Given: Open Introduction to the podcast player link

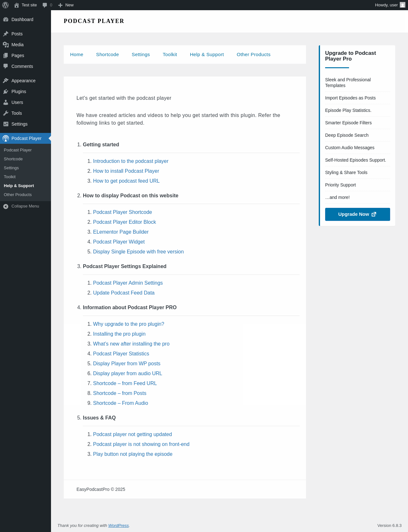Looking at the screenshot, I should (131, 161).
